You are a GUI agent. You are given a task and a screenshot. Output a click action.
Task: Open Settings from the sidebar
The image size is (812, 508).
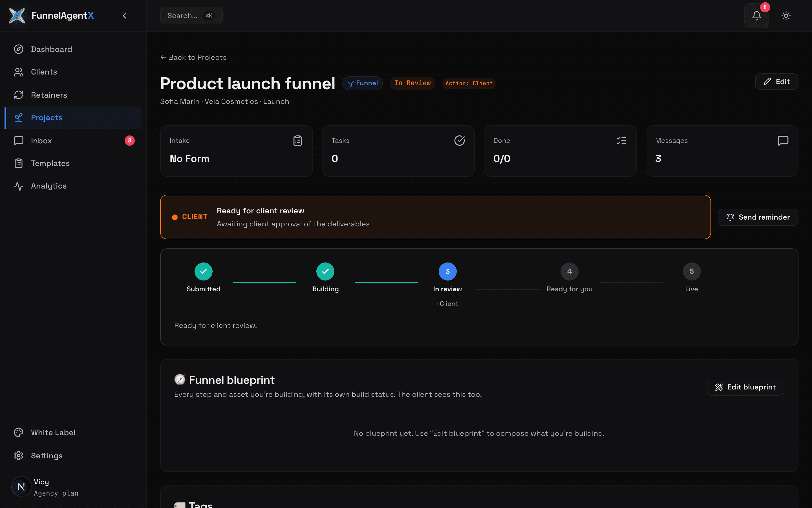[x=73, y=456]
